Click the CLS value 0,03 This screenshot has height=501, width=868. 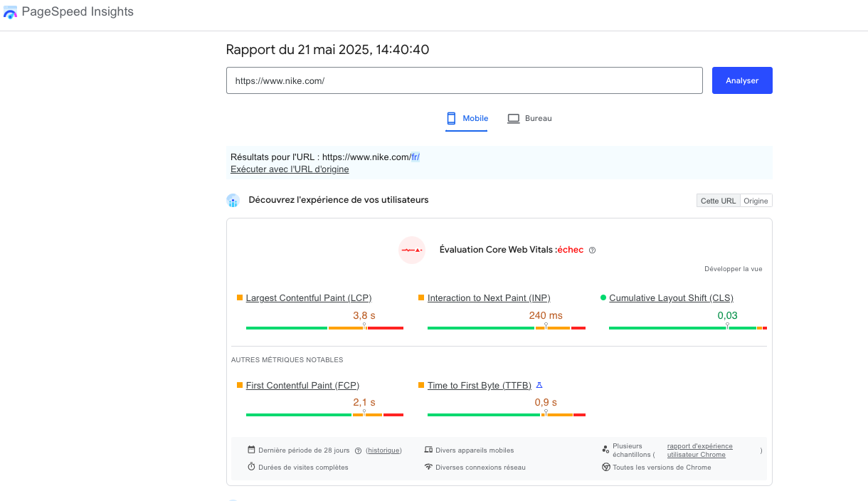727,315
